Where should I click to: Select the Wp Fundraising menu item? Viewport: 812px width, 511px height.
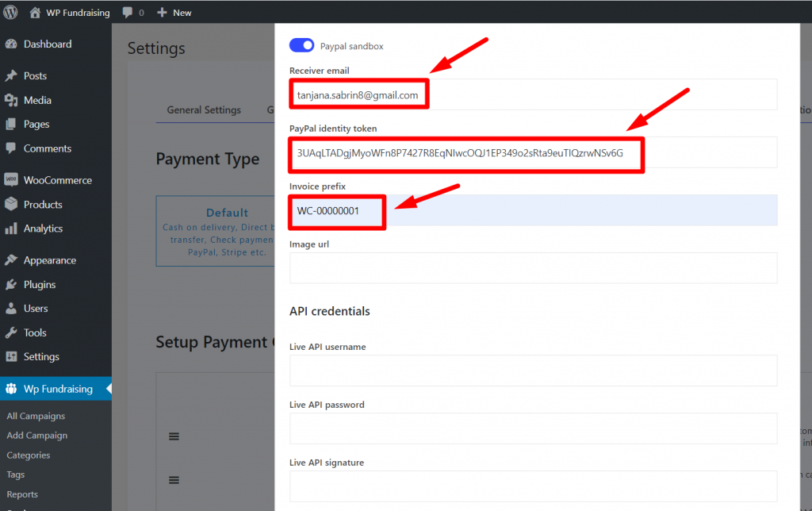pyautogui.click(x=56, y=389)
